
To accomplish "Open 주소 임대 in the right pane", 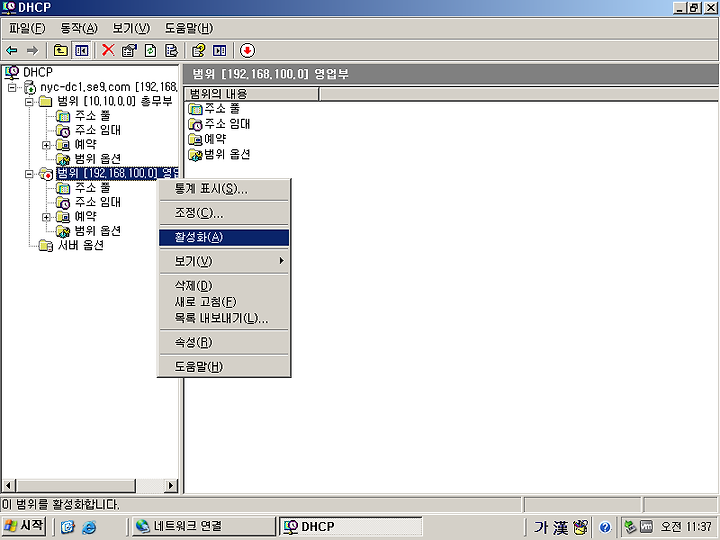I will [x=219, y=124].
